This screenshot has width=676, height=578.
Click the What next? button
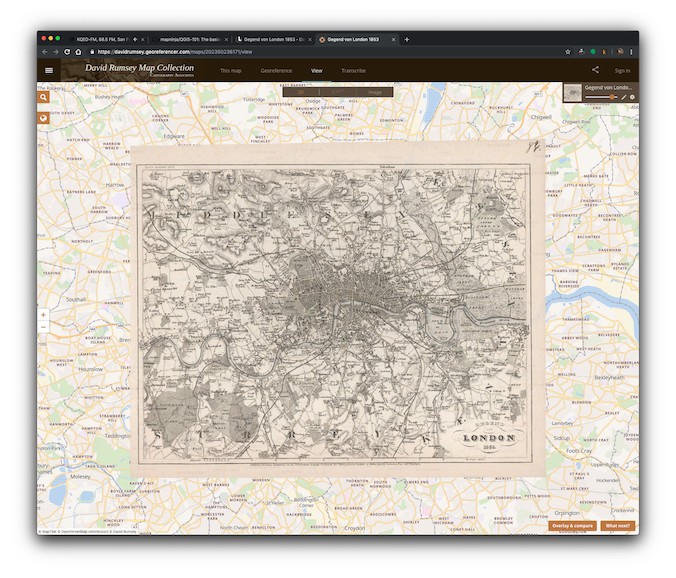point(618,526)
